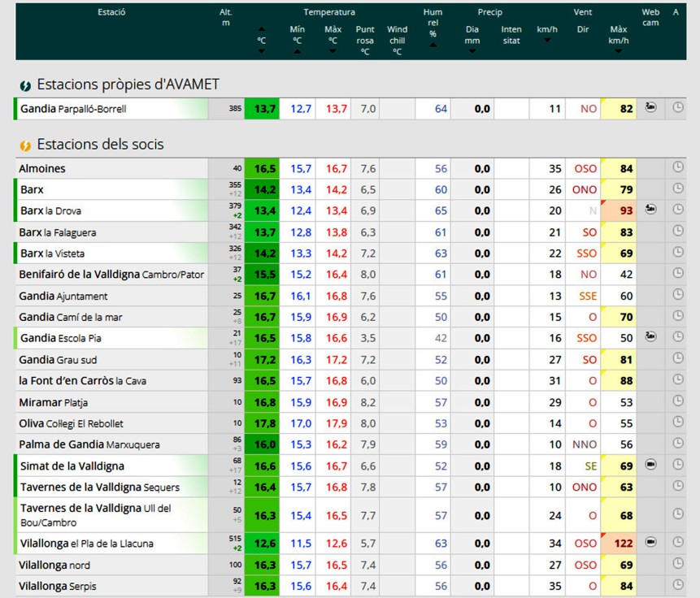Click Punt rosa column header
This screenshot has width=700, height=598.
(x=365, y=40)
